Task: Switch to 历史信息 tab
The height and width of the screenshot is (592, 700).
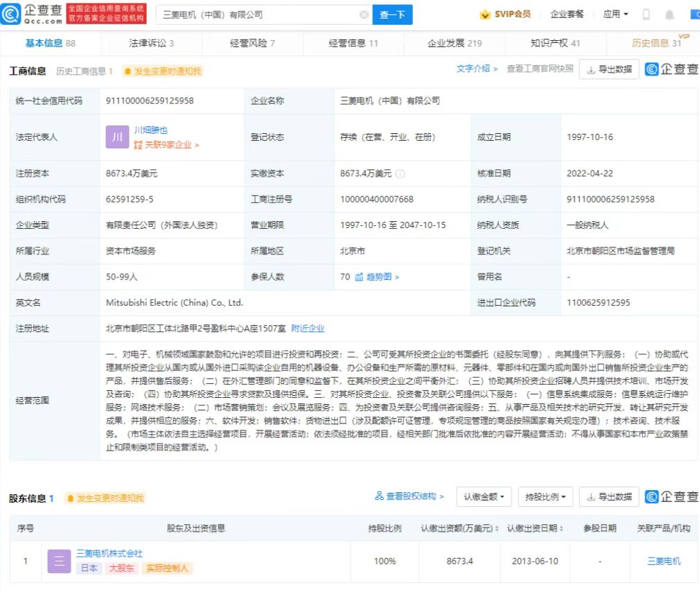Action: [656, 43]
